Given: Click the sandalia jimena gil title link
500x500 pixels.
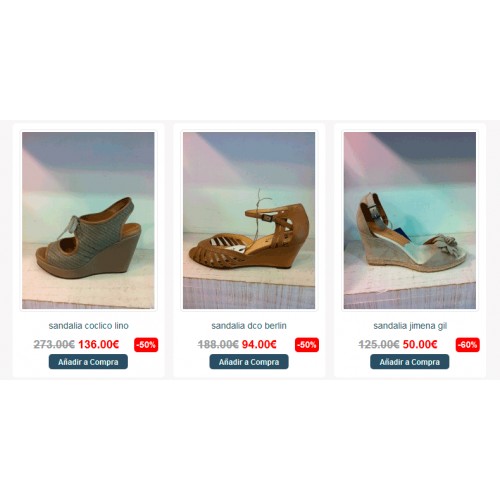Looking at the screenshot, I should click(410, 326).
